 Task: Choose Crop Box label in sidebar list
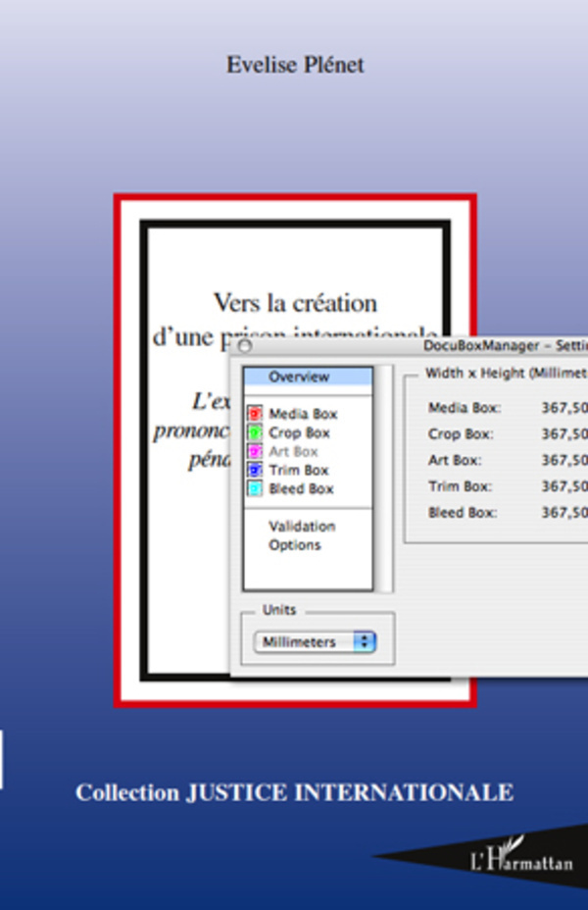click(x=299, y=432)
